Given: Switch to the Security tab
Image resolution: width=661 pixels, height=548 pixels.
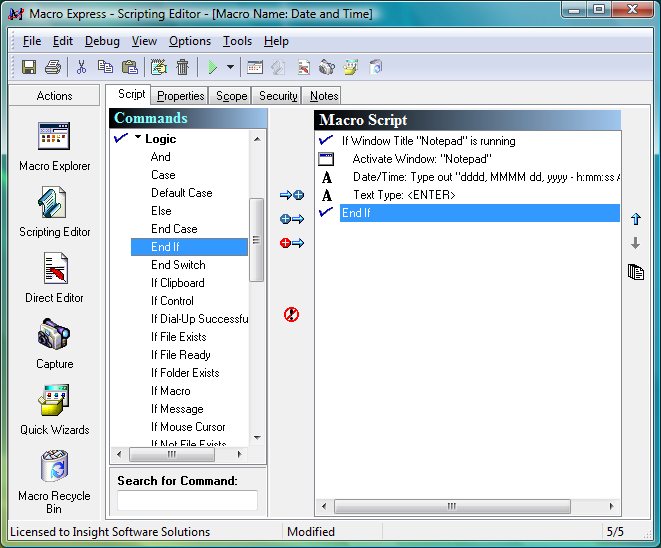Looking at the screenshot, I should coord(278,96).
